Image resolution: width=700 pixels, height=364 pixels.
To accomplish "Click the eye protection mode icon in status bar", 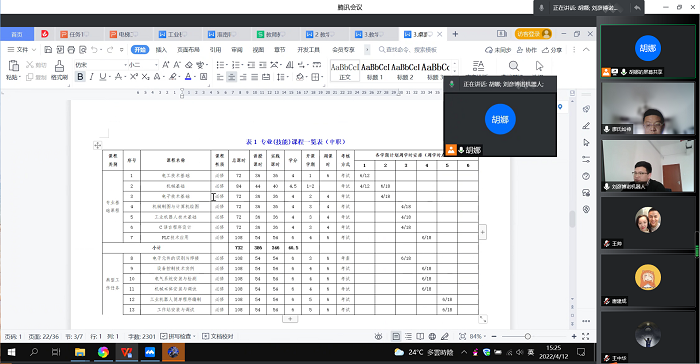I will pyautogui.click(x=379, y=336).
